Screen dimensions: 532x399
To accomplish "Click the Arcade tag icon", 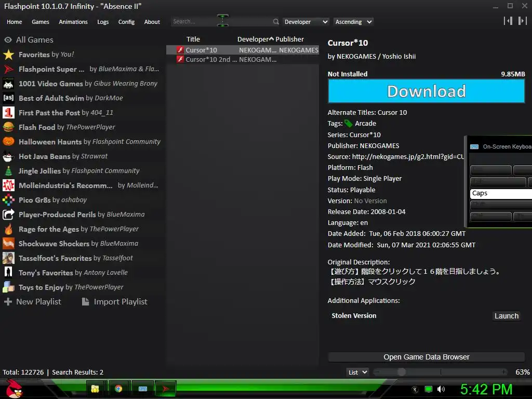I will [349, 124].
